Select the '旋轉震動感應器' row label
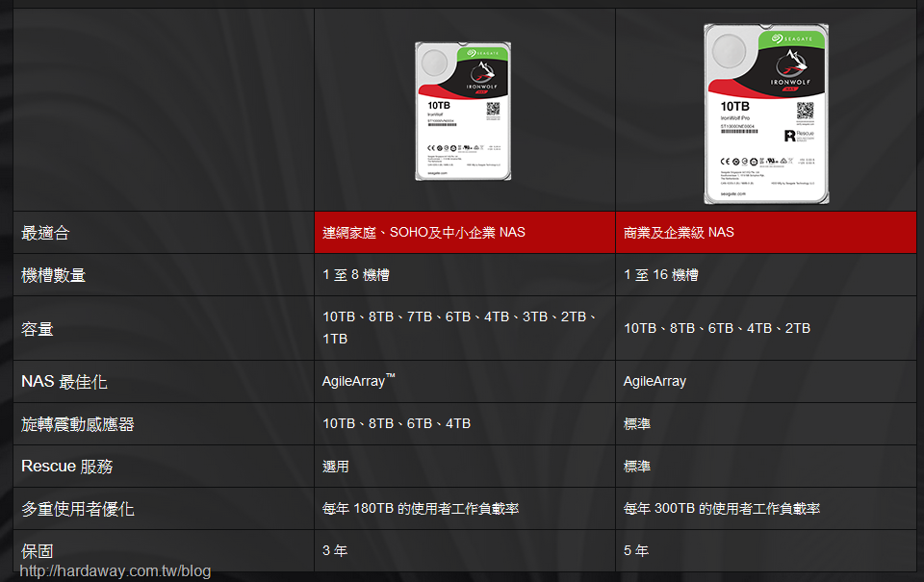 tap(78, 424)
